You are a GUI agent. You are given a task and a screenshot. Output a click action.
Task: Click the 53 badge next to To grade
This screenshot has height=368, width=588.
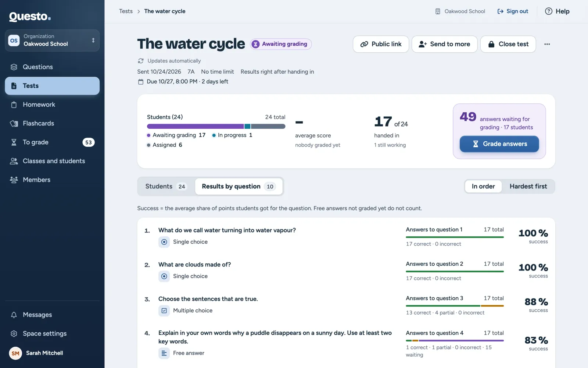(89, 142)
